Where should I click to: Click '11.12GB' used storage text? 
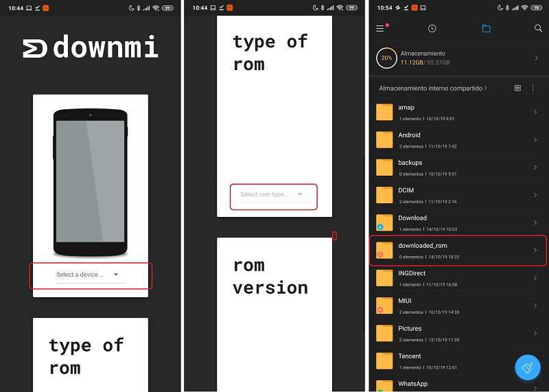point(412,62)
